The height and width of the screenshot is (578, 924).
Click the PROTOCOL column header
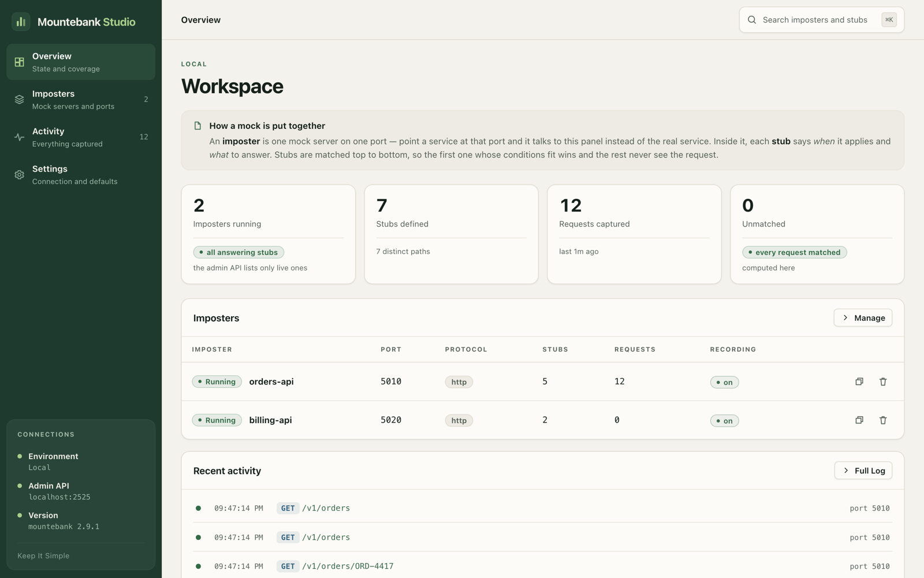pos(466,350)
